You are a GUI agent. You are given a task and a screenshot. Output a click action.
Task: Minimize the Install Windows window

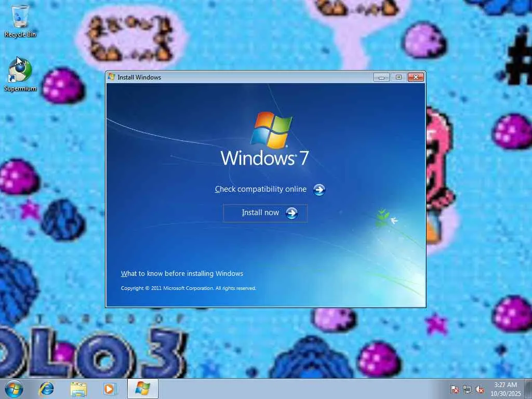tap(381, 77)
